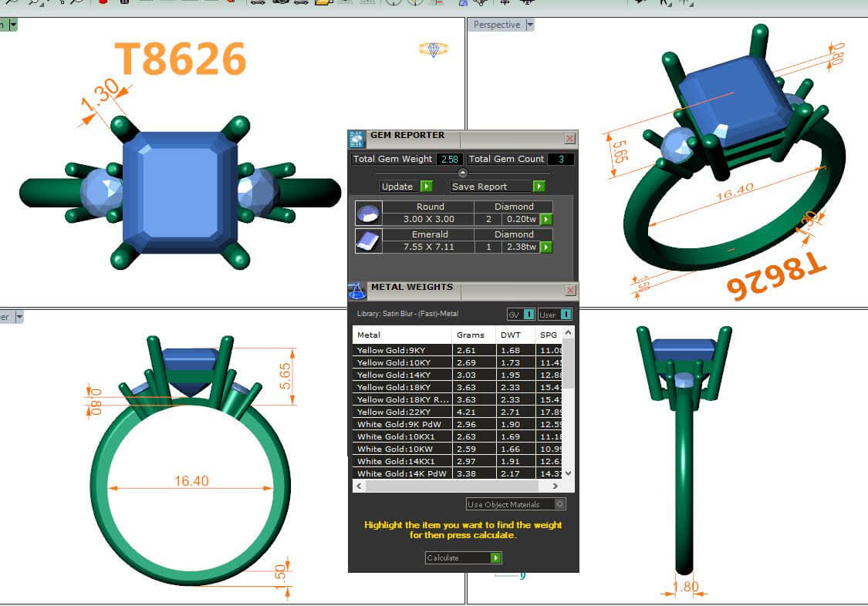Screen dimensions: 868x606
Task: Click the Gem Reporter panel icon
Action: click(x=356, y=139)
